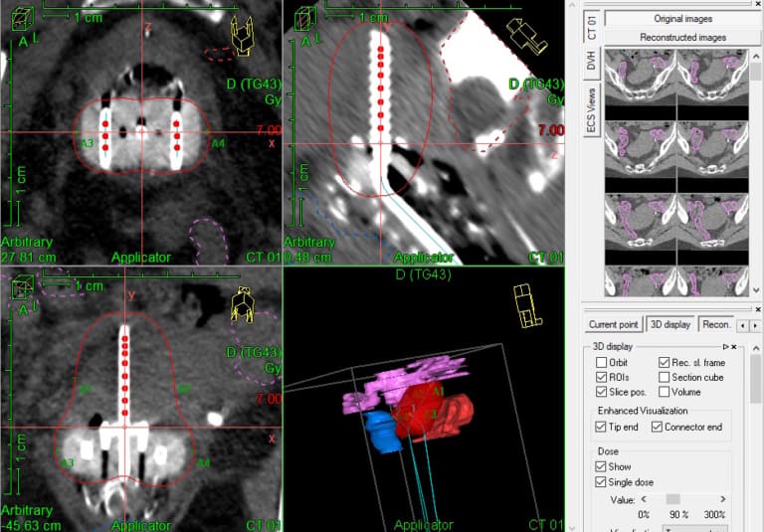Enable the Orbit checkbox
Image resolution: width=764 pixels, height=532 pixels.
click(x=601, y=363)
